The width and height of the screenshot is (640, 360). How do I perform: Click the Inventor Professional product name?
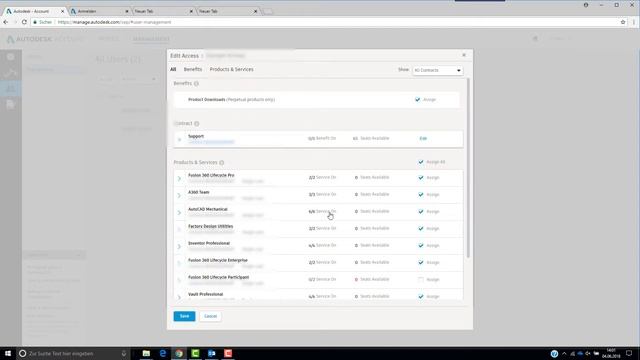point(209,243)
